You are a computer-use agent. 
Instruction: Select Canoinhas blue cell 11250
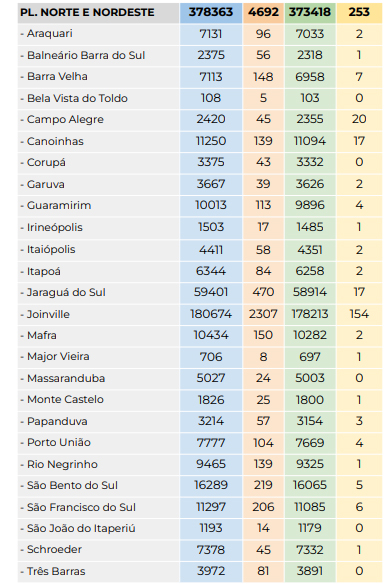[x=211, y=141]
